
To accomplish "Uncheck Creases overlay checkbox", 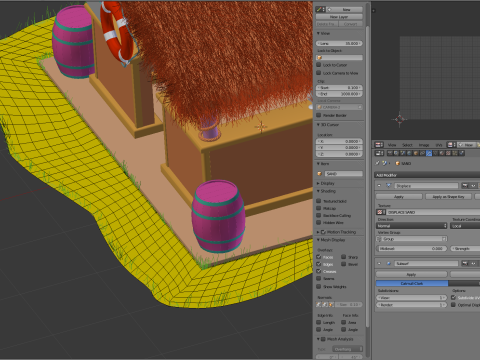I will 318,271.
